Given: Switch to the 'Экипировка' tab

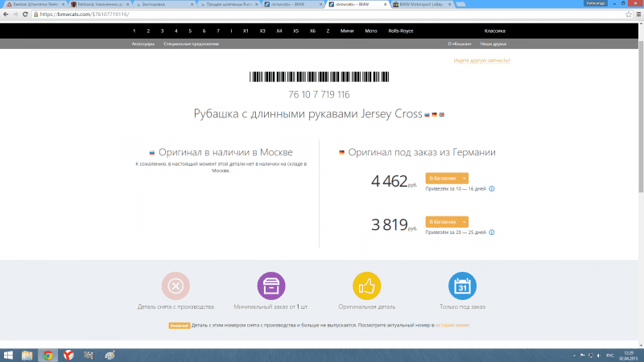Looking at the screenshot, I should point(164,4).
